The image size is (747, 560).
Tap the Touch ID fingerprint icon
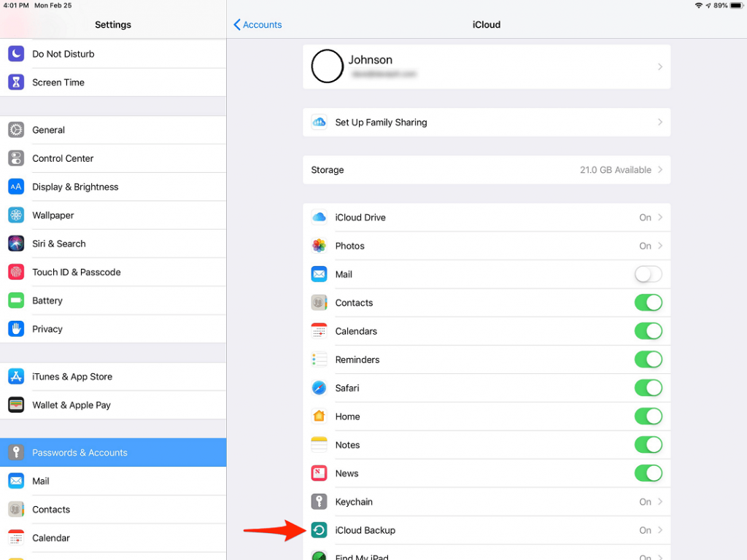(16, 272)
